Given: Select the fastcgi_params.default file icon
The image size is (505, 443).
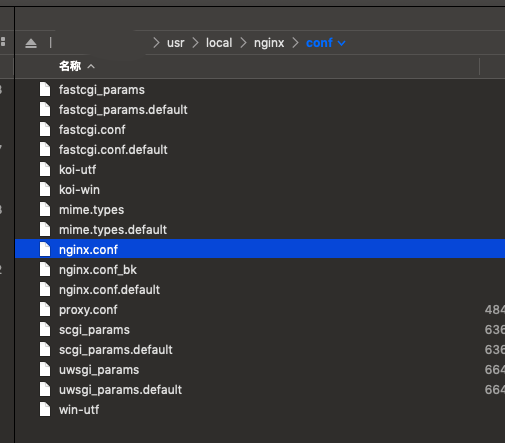Looking at the screenshot, I should pyautogui.click(x=45, y=110).
